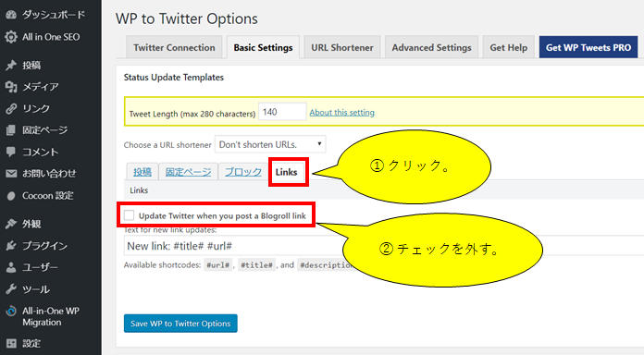
Task: Open the About this setting link
Action: [341, 113]
